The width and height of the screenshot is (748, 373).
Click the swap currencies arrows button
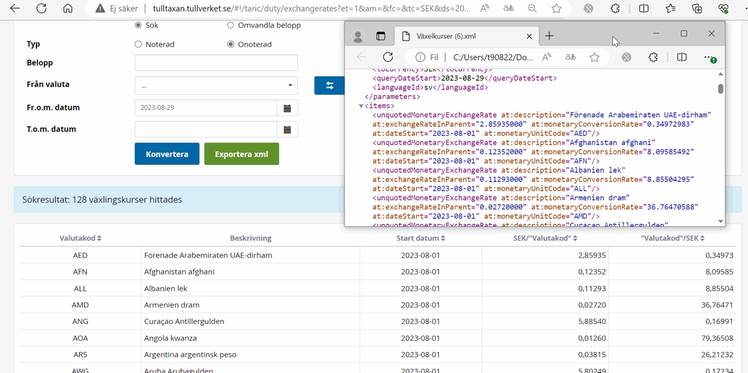coord(330,85)
